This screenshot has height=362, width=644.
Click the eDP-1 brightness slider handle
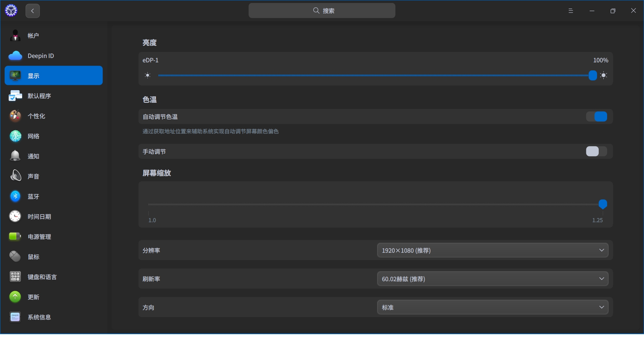coord(593,75)
